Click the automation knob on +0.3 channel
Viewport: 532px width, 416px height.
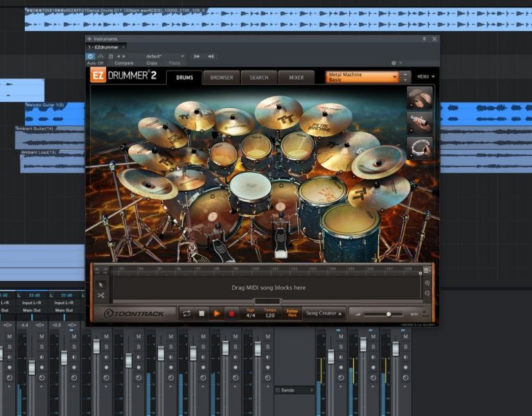(74, 378)
